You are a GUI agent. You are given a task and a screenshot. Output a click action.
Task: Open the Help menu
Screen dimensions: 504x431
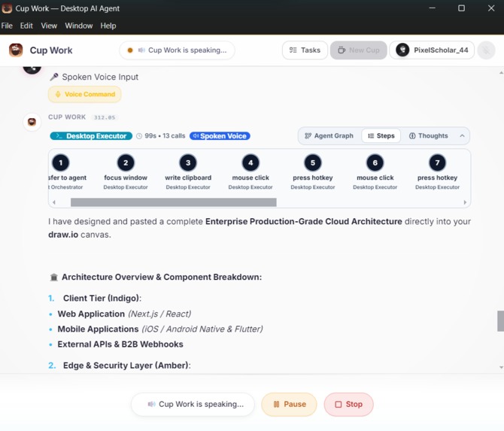coord(108,26)
